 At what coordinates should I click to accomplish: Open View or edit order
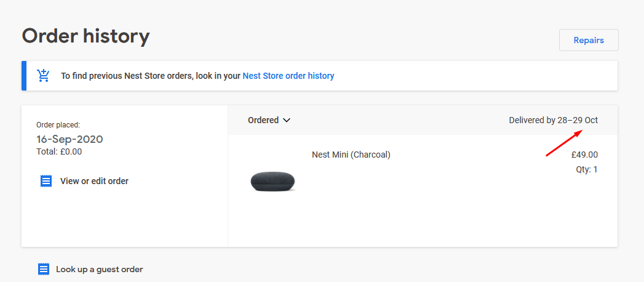(94, 181)
